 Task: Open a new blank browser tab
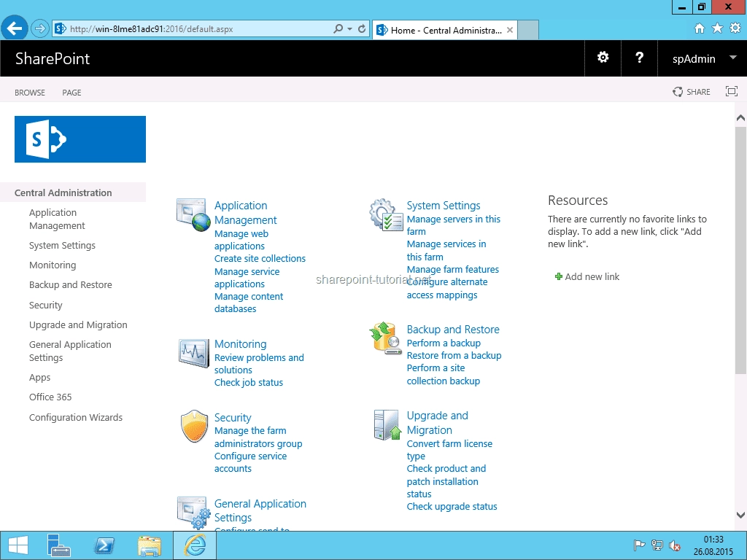[x=528, y=30]
